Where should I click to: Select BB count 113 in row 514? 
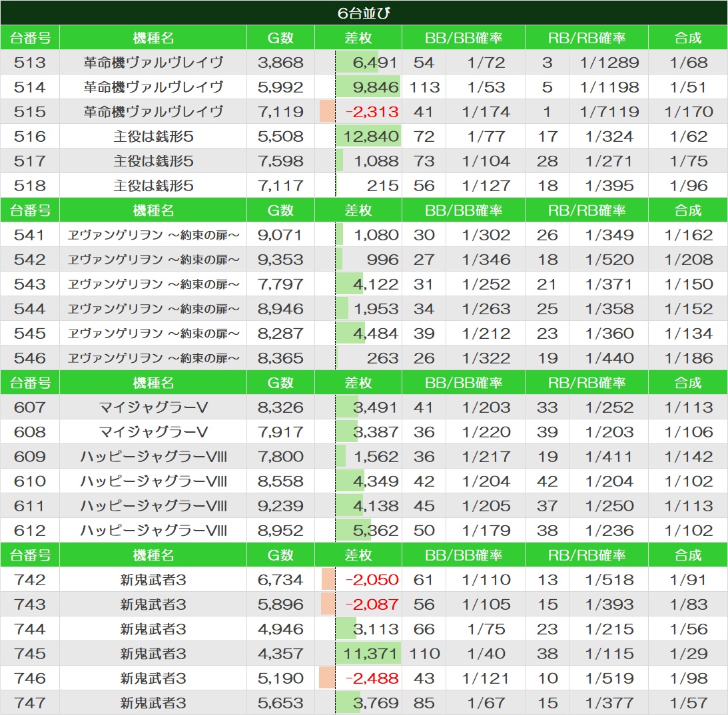tap(424, 87)
